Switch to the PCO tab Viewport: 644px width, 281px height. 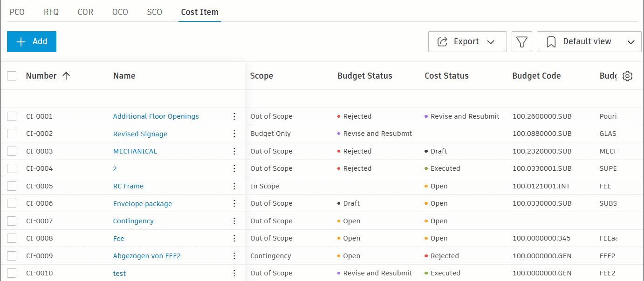click(17, 12)
